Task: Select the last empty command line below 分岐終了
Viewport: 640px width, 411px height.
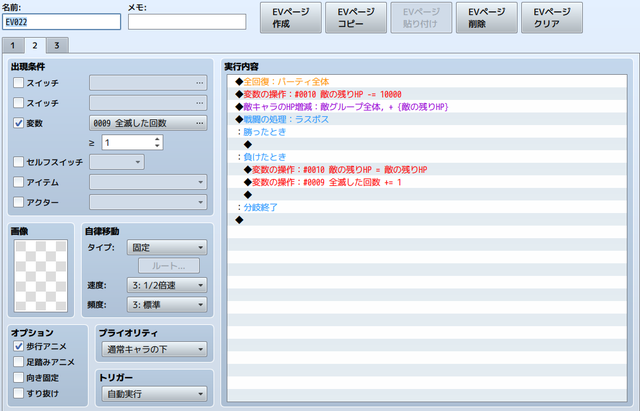Action: [427, 220]
